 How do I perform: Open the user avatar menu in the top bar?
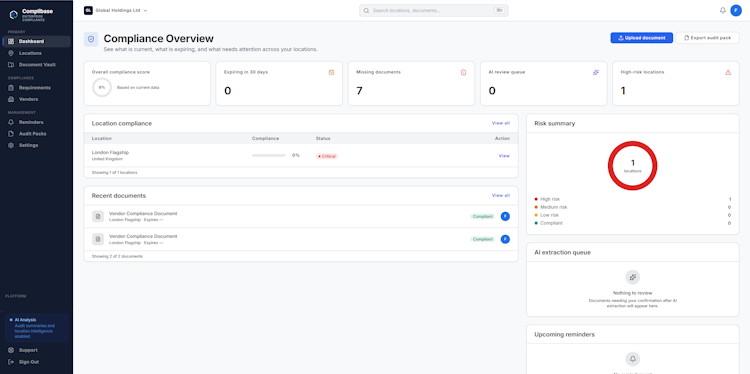click(x=736, y=11)
